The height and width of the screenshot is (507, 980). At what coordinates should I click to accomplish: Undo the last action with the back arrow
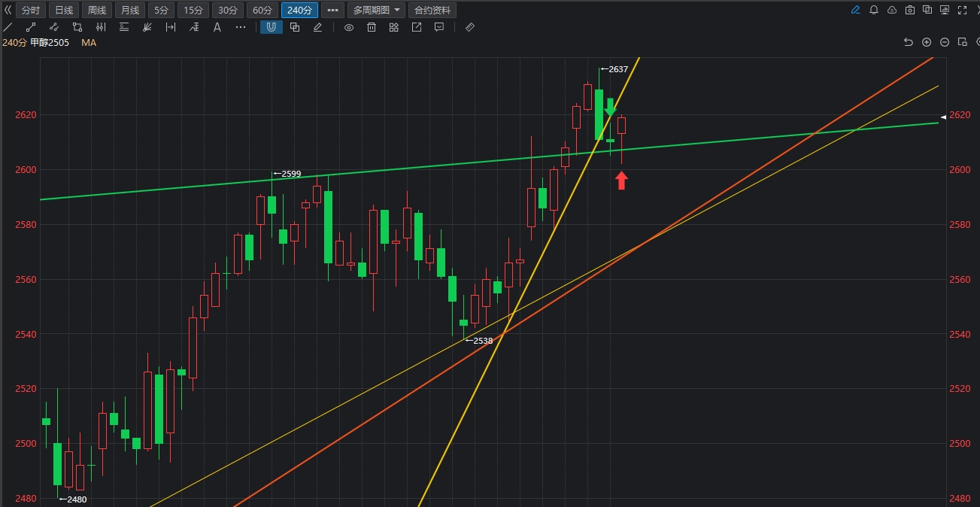(909, 42)
